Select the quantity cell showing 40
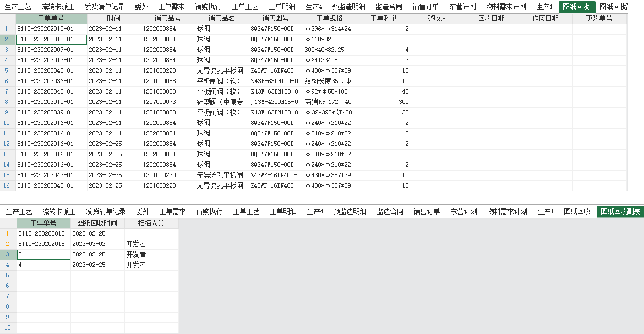This screenshot has height=334, width=644. pos(384,91)
